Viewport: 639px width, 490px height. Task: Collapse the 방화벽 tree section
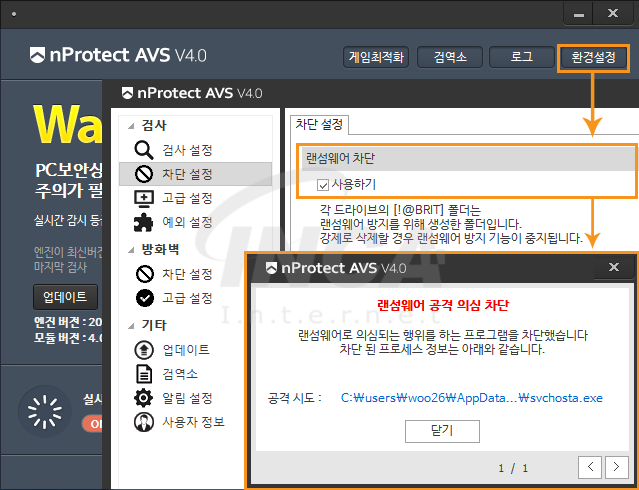(x=131, y=250)
